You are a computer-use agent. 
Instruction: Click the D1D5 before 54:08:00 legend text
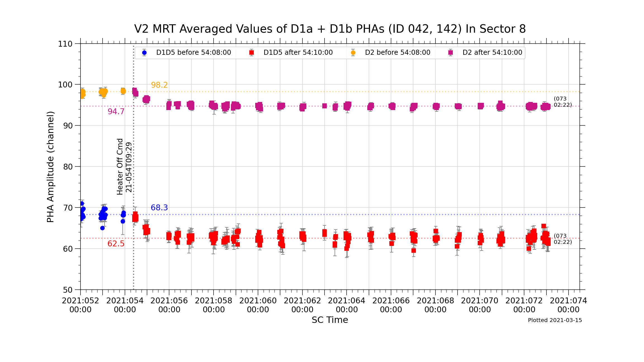tap(193, 53)
